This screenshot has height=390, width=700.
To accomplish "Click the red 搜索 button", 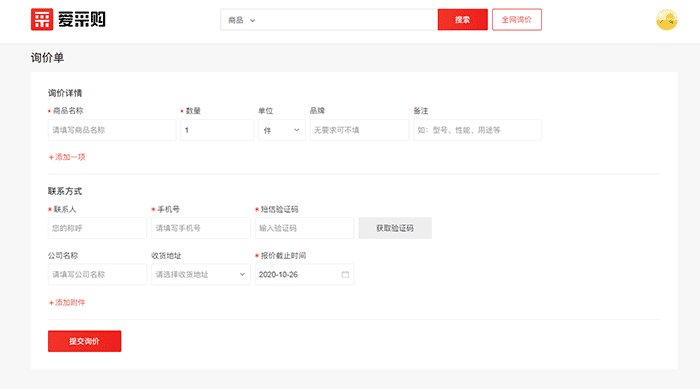I will pyautogui.click(x=462, y=20).
